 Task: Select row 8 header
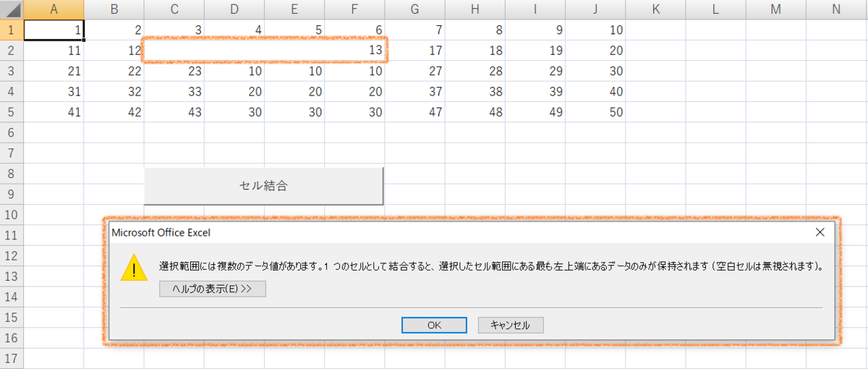click(x=12, y=174)
